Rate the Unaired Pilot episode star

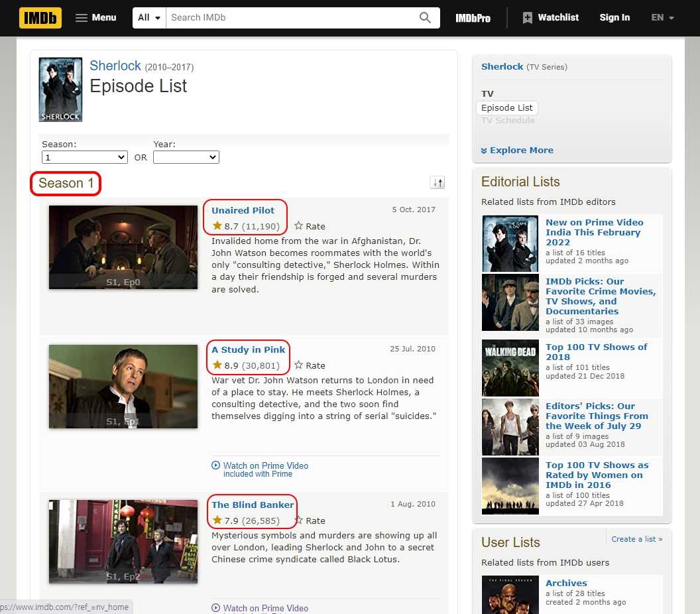click(310, 226)
